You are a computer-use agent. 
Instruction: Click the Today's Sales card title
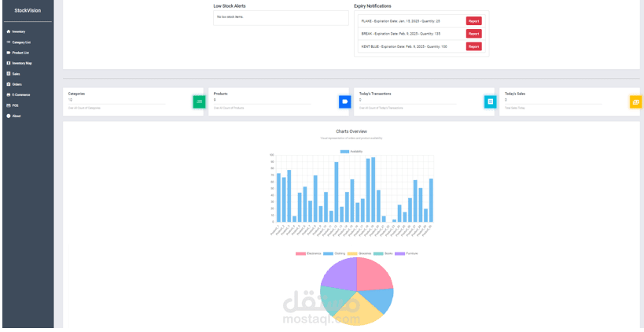(x=515, y=94)
